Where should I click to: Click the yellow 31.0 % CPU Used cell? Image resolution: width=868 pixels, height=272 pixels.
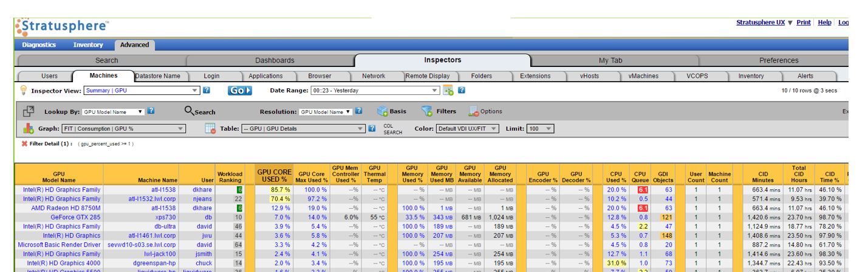[x=617, y=263]
